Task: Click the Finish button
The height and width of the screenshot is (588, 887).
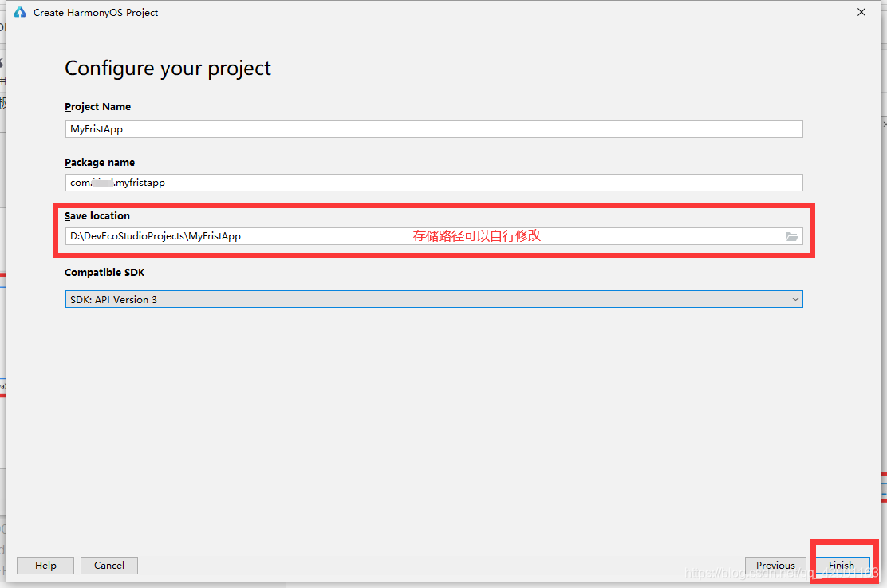Action: pyautogui.click(x=842, y=566)
